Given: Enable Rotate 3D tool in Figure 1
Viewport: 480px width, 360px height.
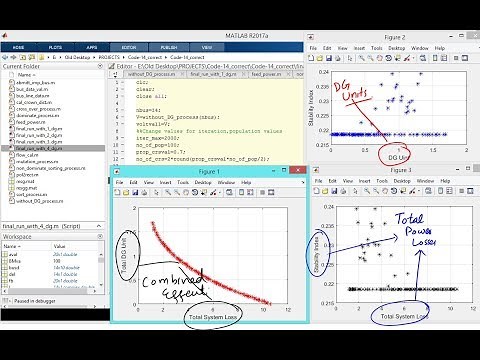Looking at the screenshot, I should pyautogui.click(x=195, y=192).
